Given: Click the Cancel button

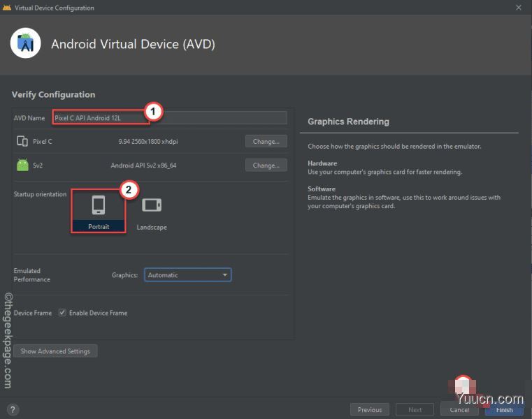Looking at the screenshot, I should coord(459,409).
